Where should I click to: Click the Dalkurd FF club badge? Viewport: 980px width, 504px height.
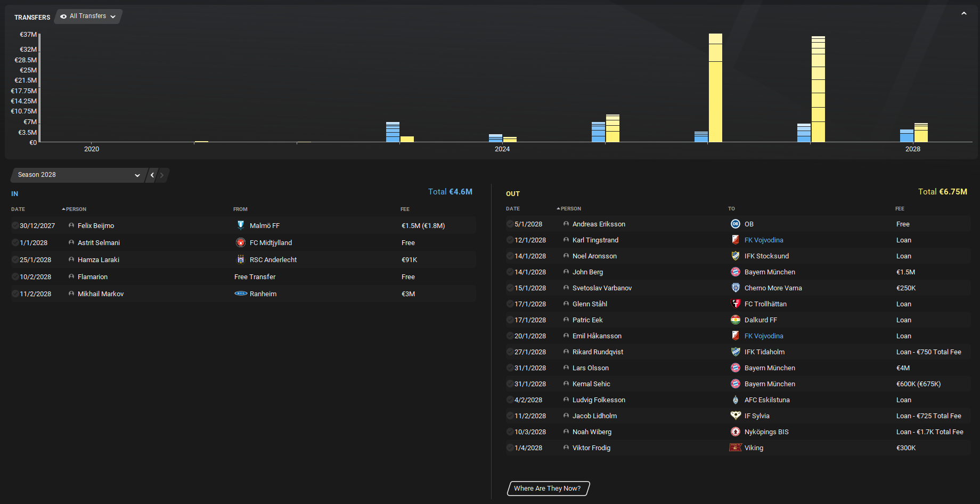[x=736, y=320]
